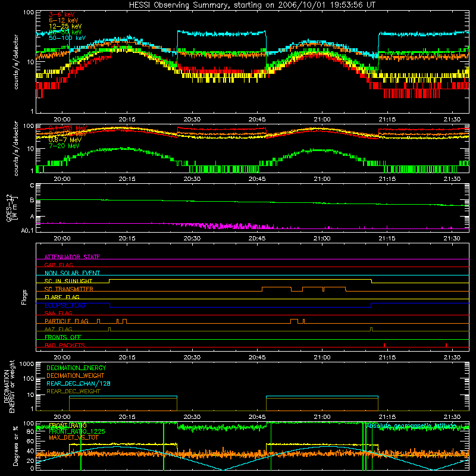
Task: Click the 20:30 time label under MeV panel
Action: click(x=192, y=179)
